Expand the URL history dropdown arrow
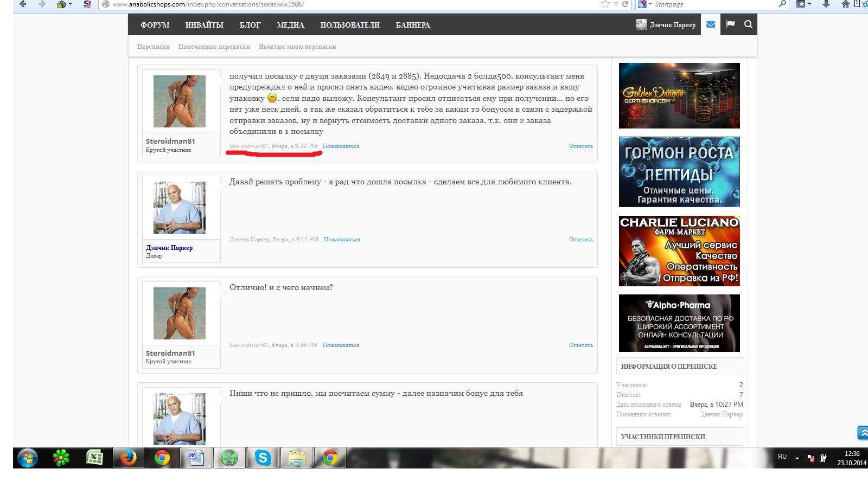Viewport: 868px width, 488px height. point(616,4)
